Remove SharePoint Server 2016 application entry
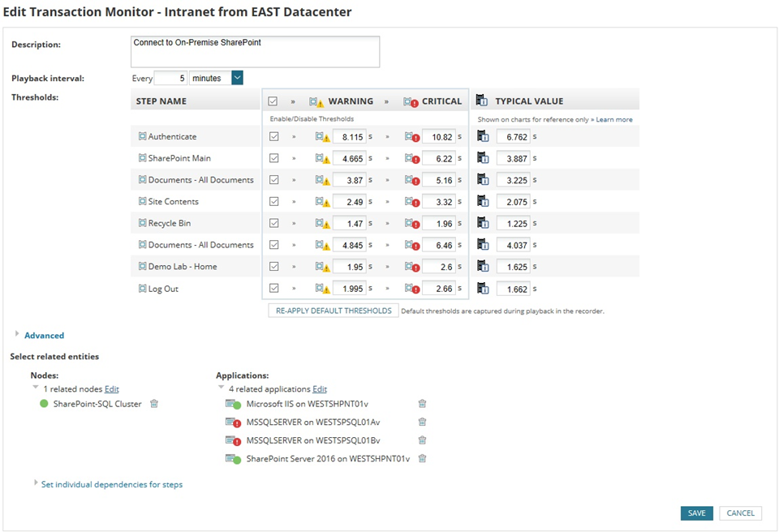779x532 pixels. [x=422, y=458]
